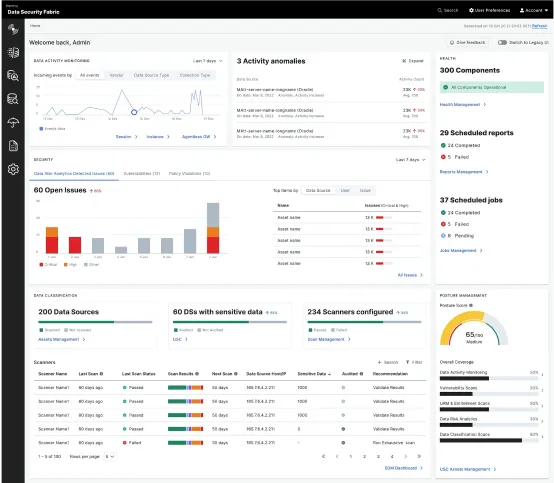
Task: Open the Last 7 days dropdown in Data Activity Monitoring
Action: [208, 61]
